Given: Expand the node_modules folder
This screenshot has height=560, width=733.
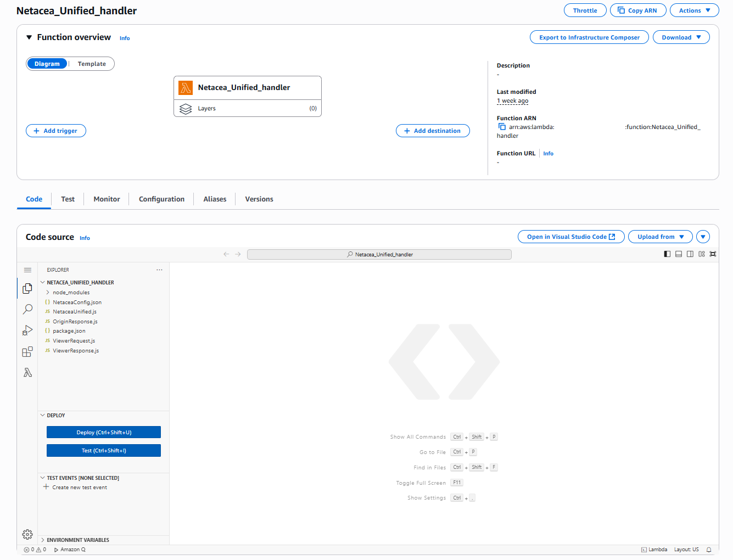Looking at the screenshot, I should click(x=71, y=293).
